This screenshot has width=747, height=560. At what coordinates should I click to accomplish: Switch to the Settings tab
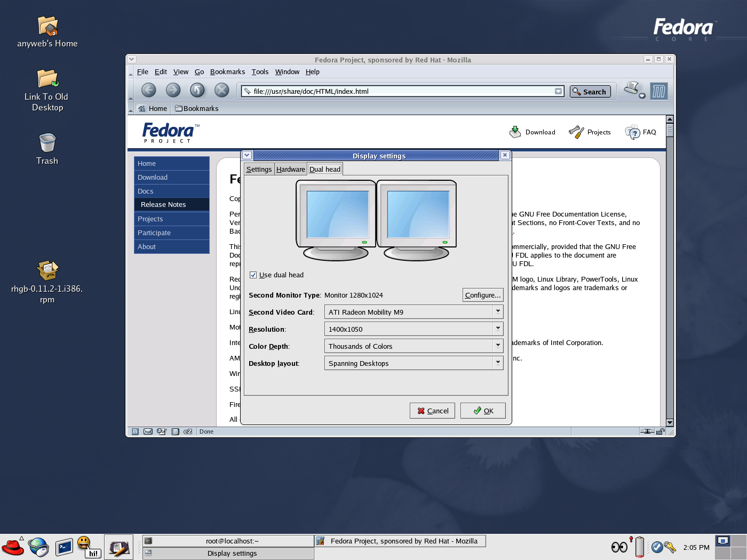(x=259, y=169)
